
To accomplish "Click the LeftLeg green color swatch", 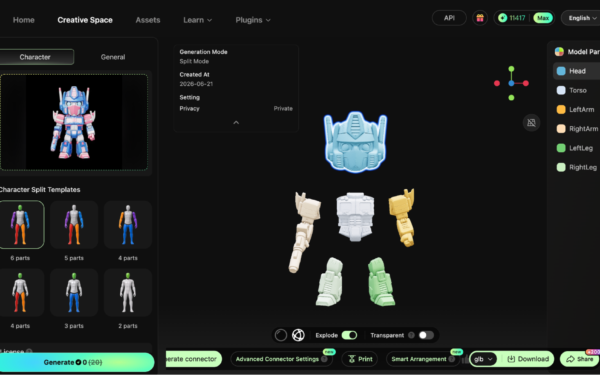I will point(561,148).
